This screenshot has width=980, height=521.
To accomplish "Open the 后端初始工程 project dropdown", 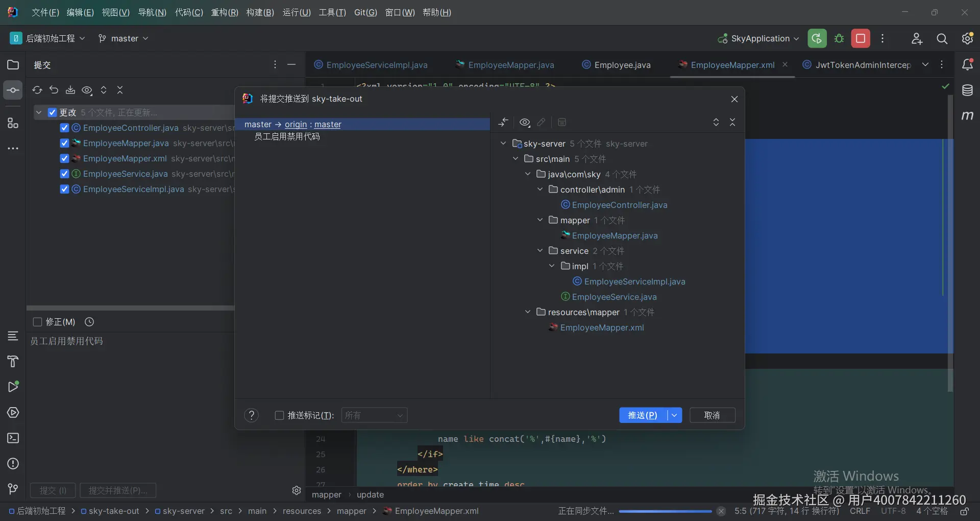I will pos(47,38).
